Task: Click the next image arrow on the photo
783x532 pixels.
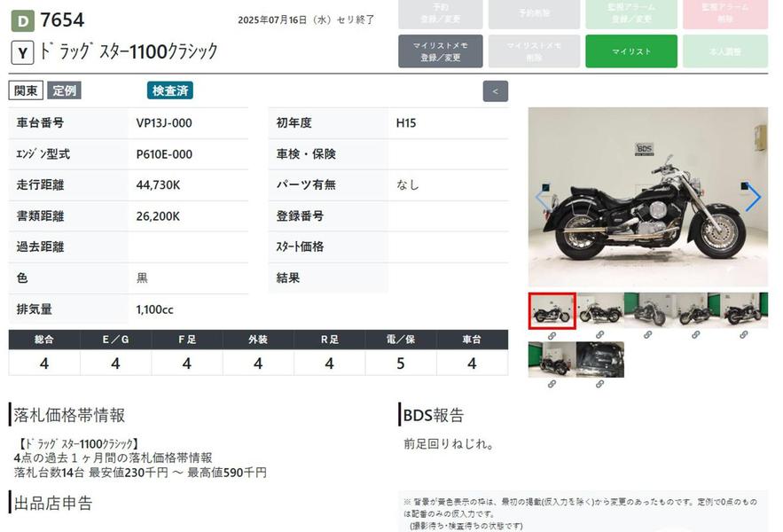Action: 753,197
